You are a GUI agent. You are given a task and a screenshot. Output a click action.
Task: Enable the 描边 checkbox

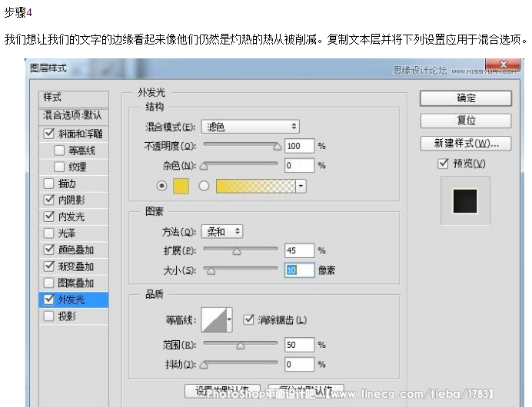49,184
